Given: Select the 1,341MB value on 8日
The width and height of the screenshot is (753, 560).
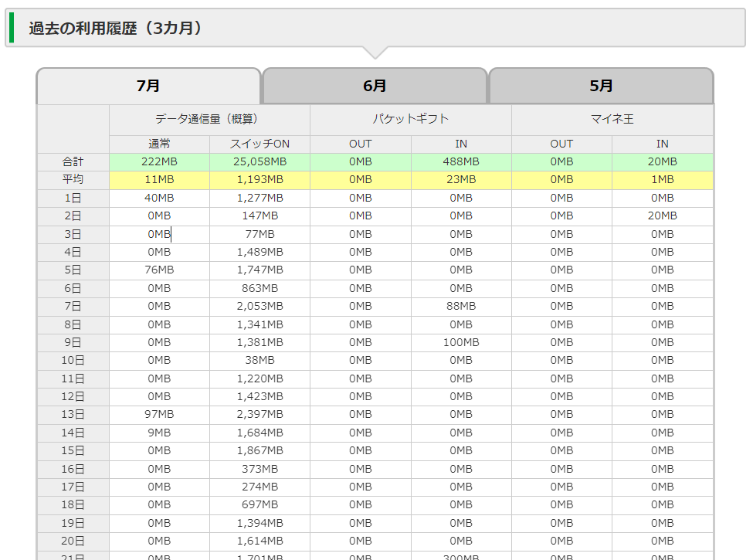Looking at the screenshot, I should pos(259,324).
